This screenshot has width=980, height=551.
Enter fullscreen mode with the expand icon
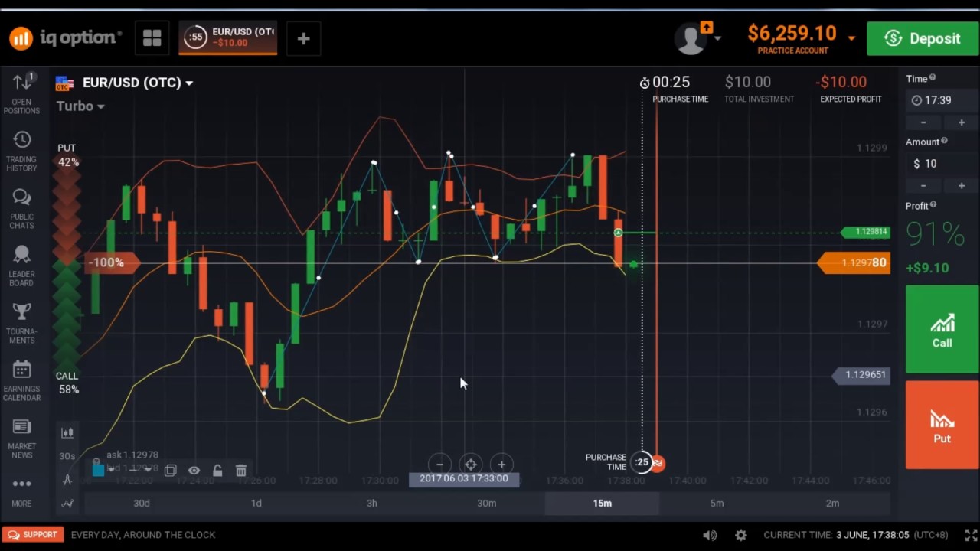(971, 535)
